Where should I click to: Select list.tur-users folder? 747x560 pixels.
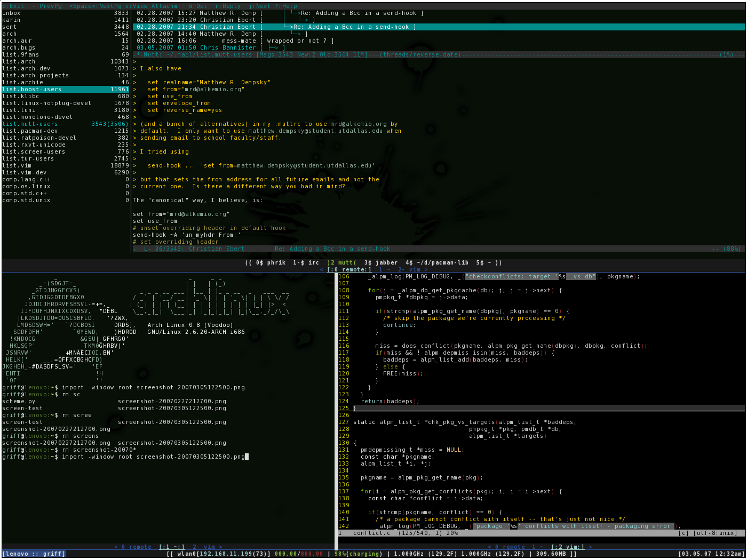click(x=66, y=158)
